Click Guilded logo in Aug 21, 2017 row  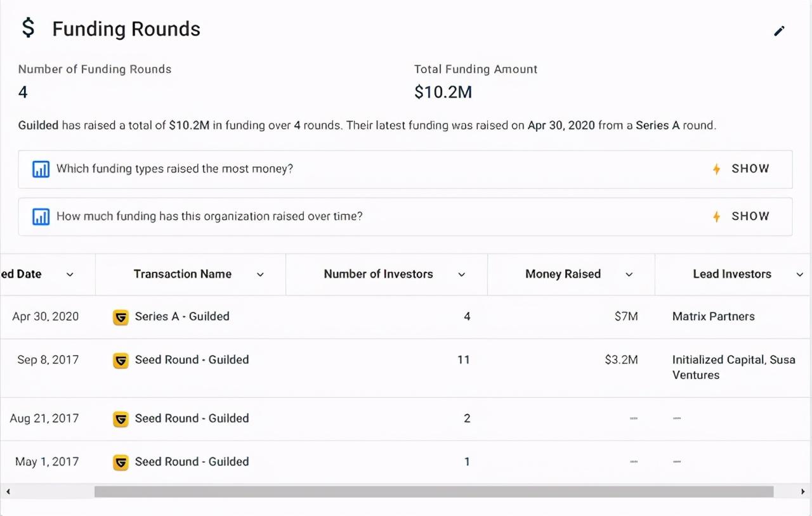click(x=121, y=419)
